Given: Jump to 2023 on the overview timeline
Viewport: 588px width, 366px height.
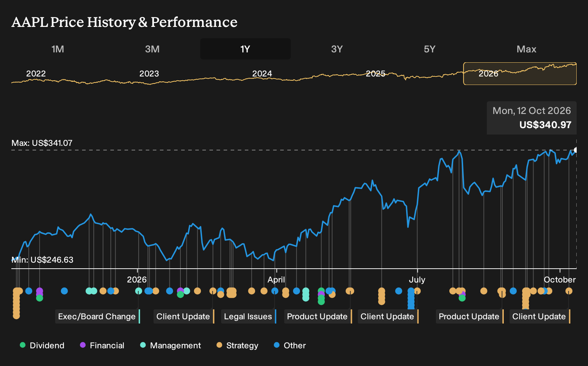Looking at the screenshot, I should point(149,74).
